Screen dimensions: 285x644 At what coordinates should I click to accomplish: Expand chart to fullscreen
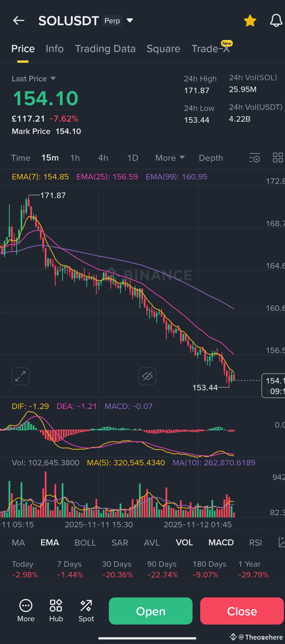tap(21, 376)
